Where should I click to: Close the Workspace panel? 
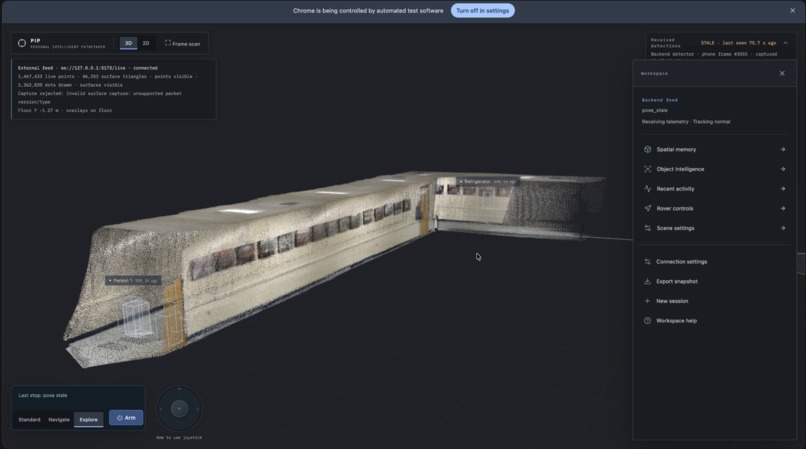point(782,74)
